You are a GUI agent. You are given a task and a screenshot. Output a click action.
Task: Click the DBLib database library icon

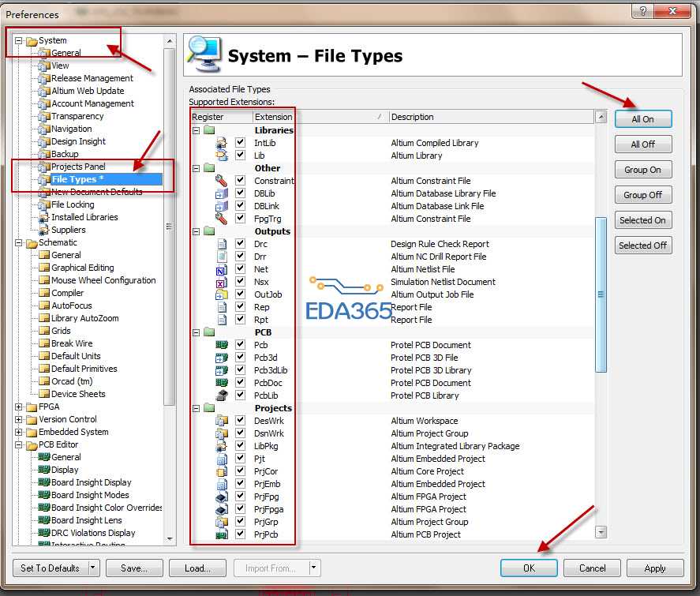pos(222,193)
